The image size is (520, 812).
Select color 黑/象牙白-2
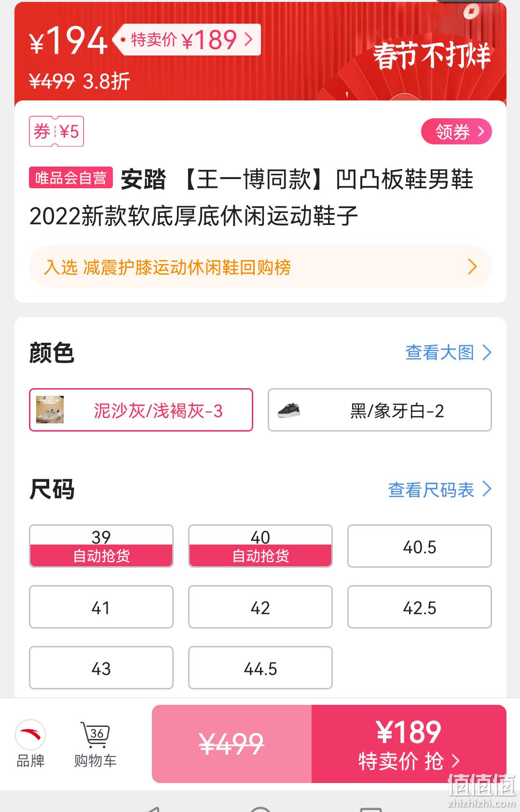click(380, 410)
